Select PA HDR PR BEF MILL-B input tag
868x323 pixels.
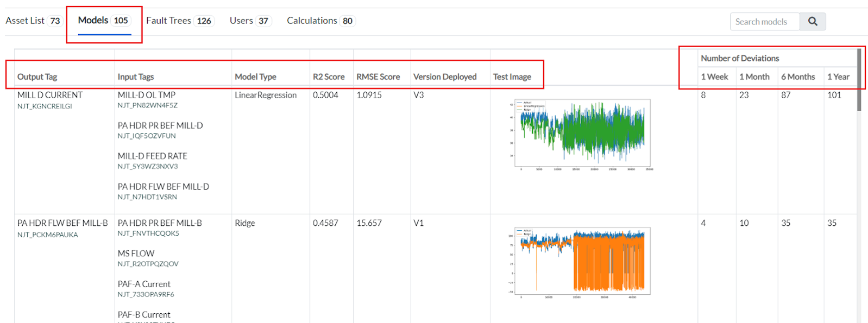pyautogui.click(x=160, y=223)
